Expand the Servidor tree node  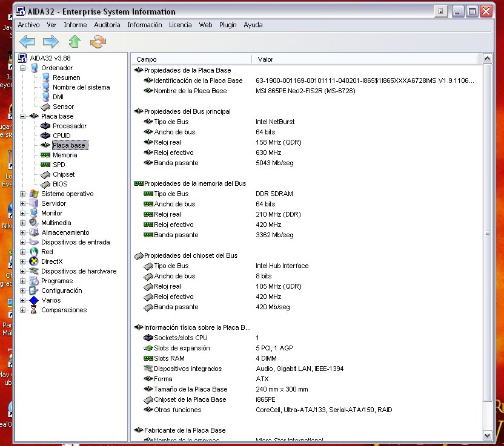[x=22, y=203]
